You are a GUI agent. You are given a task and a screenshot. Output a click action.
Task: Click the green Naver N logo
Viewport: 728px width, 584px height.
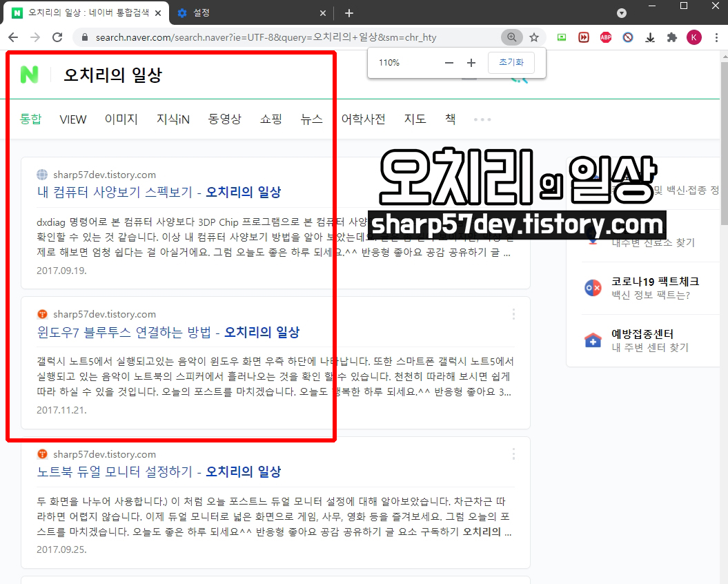pos(29,75)
